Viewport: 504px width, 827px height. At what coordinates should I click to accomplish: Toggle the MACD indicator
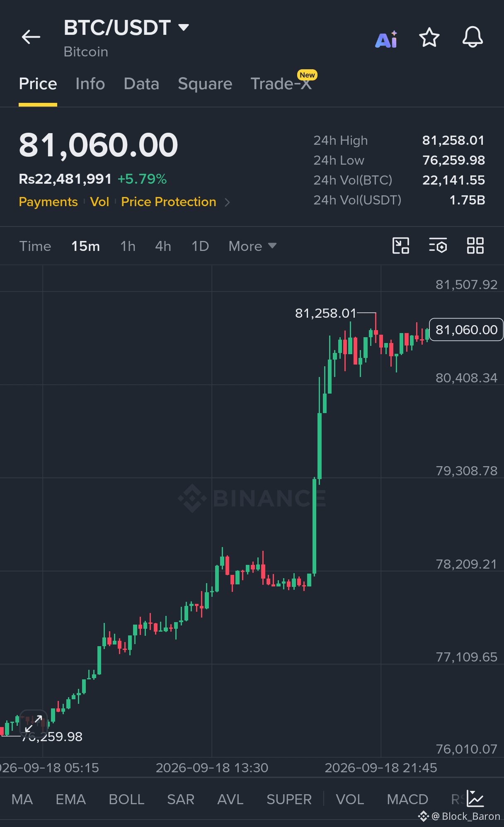[407, 799]
